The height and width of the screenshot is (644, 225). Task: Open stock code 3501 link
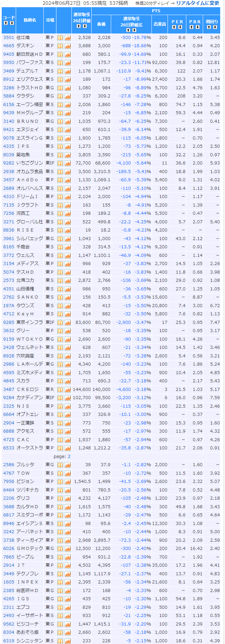(9, 38)
